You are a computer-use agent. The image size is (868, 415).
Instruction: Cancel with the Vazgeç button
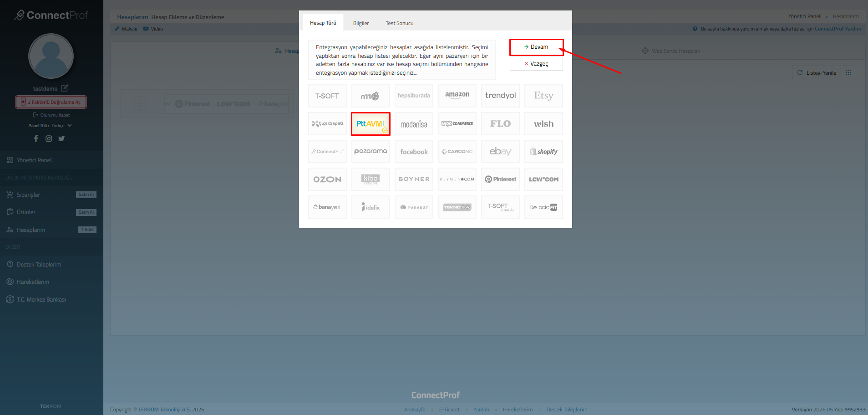coord(536,64)
